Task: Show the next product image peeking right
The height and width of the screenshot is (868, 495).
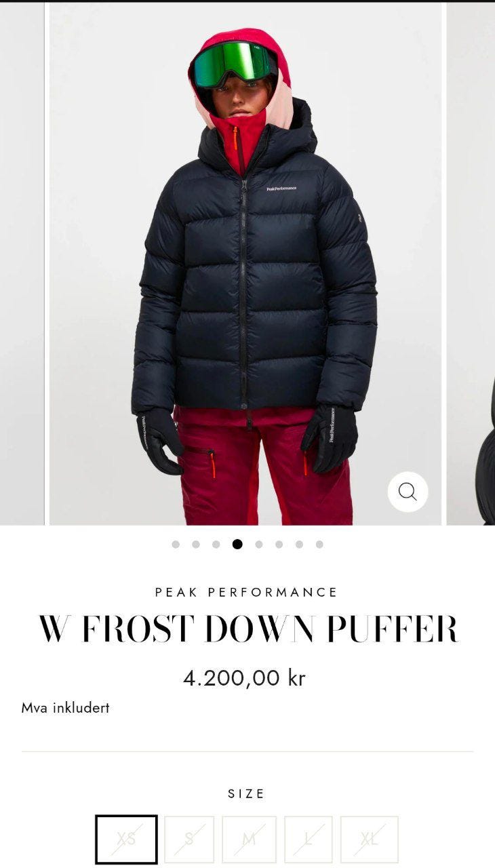Action: pos(471,263)
